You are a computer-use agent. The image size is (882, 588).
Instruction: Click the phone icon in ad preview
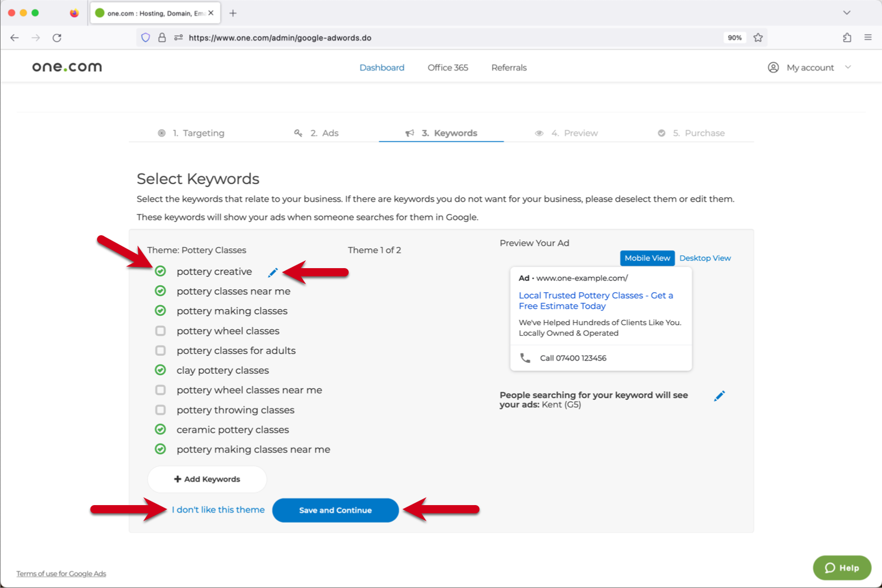tap(525, 358)
